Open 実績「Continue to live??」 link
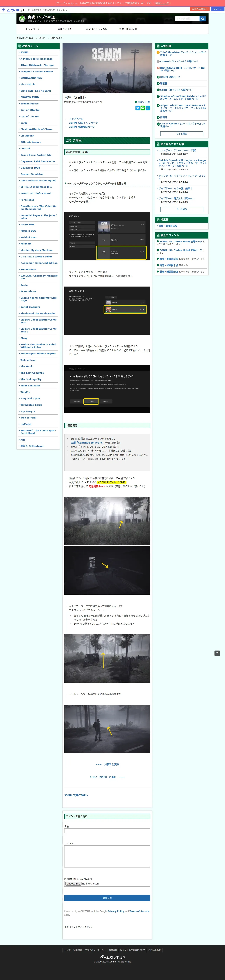 [x=87, y=443]
